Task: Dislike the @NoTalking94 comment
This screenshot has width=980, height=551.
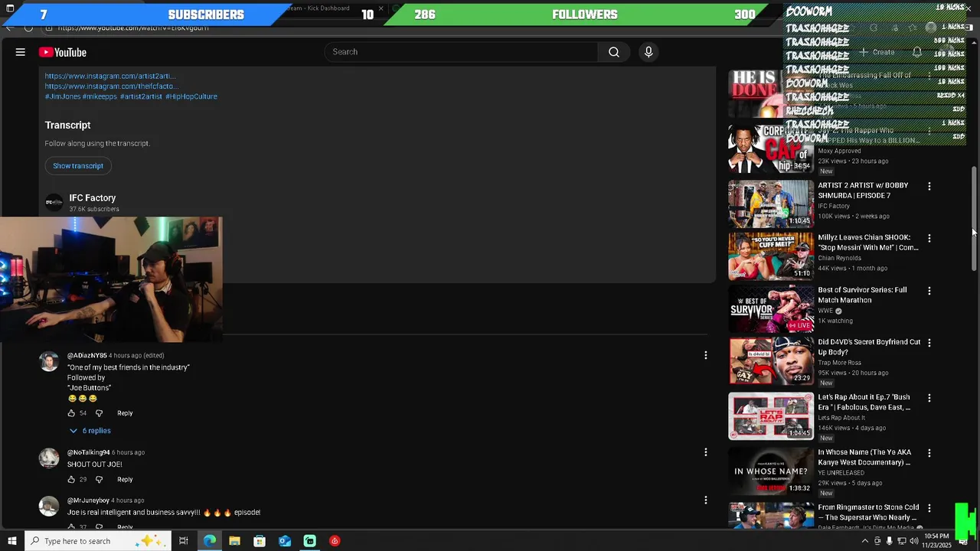Action: coord(99,480)
